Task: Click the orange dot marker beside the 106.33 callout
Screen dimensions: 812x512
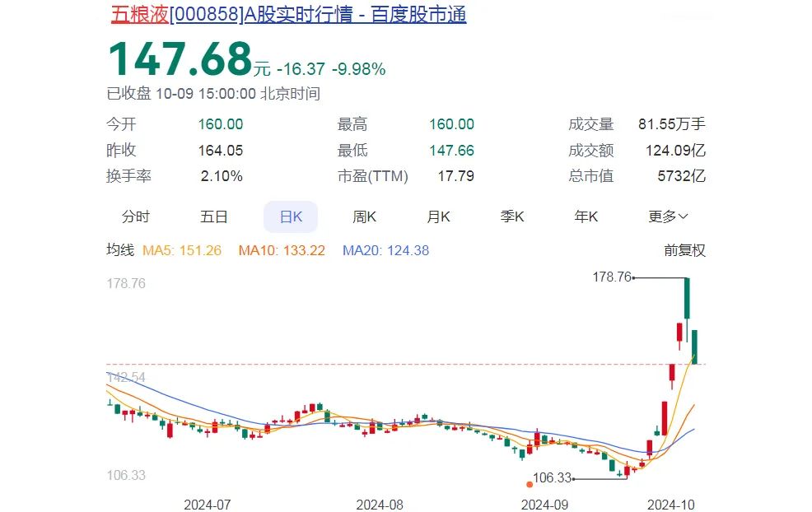Action: (530, 485)
